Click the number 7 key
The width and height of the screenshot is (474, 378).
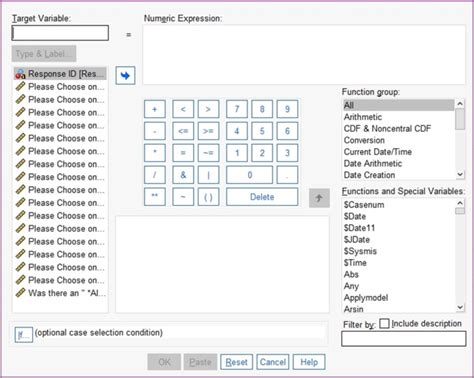237,109
